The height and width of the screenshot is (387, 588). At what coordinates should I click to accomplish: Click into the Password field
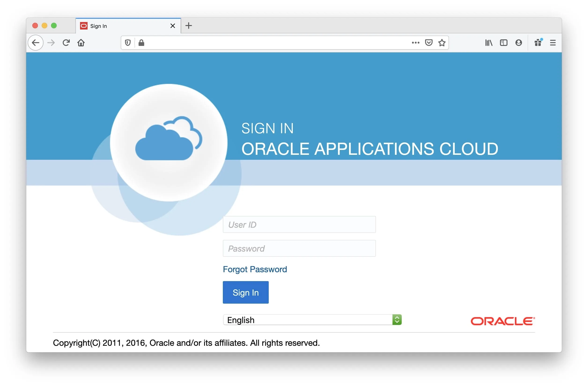tap(299, 248)
